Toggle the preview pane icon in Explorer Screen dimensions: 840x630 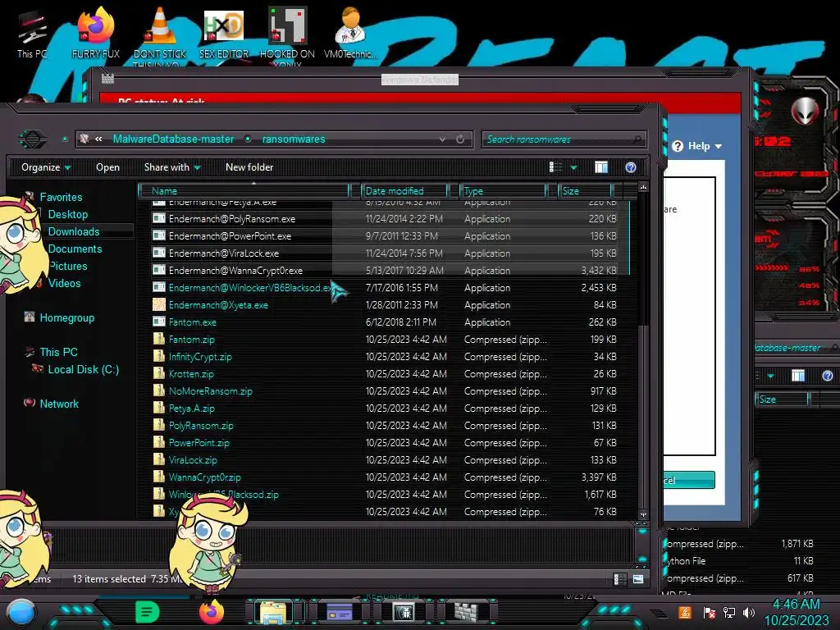coord(601,167)
